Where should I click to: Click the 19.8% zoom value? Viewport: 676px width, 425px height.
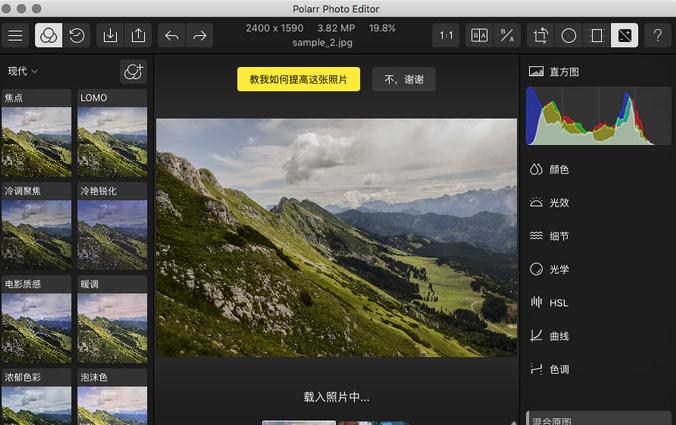[382, 28]
